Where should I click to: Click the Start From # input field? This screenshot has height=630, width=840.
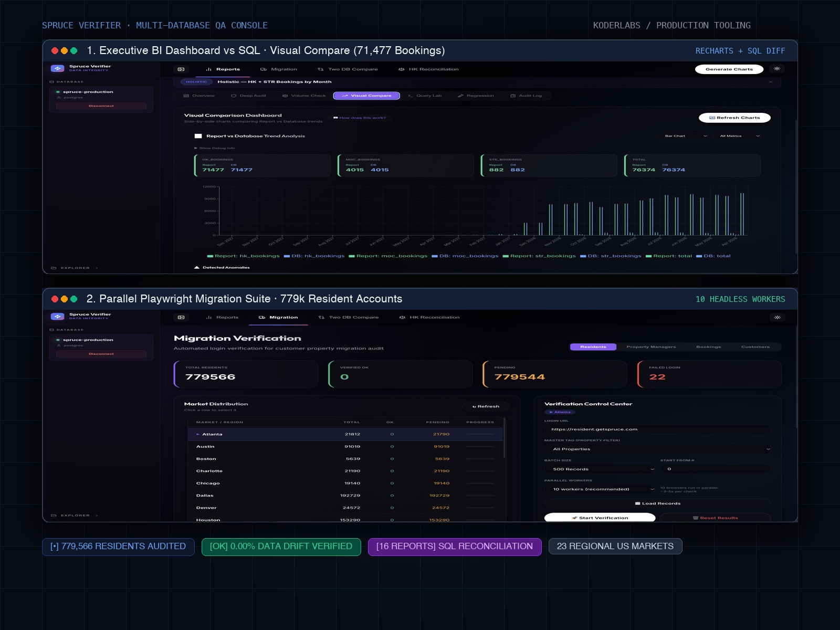click(716, 469)
